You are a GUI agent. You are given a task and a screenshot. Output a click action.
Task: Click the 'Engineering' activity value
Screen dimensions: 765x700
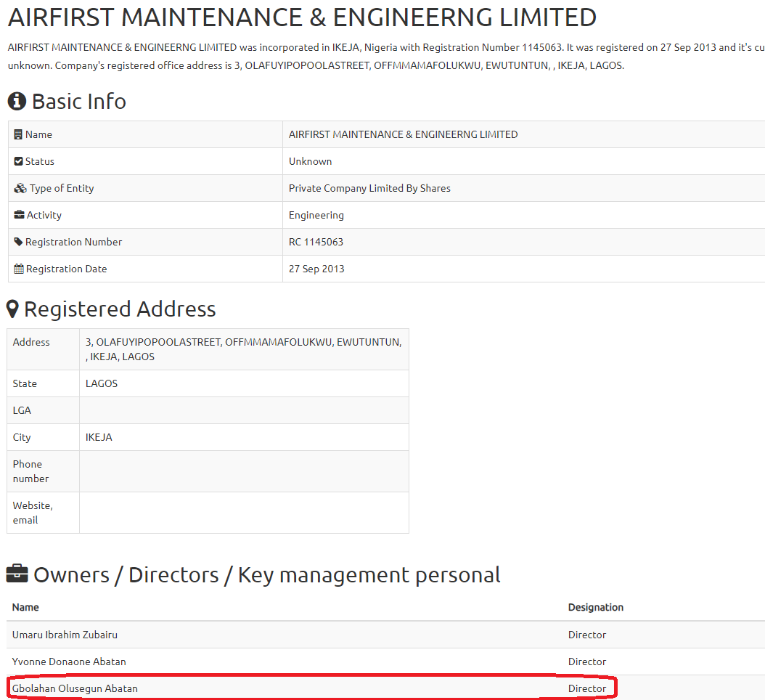pos(316,215)
